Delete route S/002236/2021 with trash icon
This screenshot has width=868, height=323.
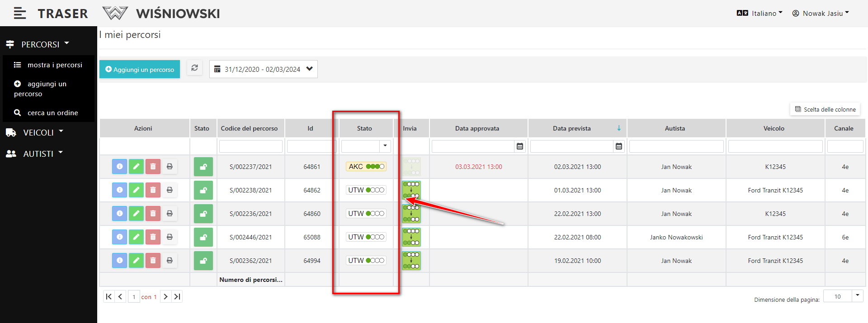(153, 214)
